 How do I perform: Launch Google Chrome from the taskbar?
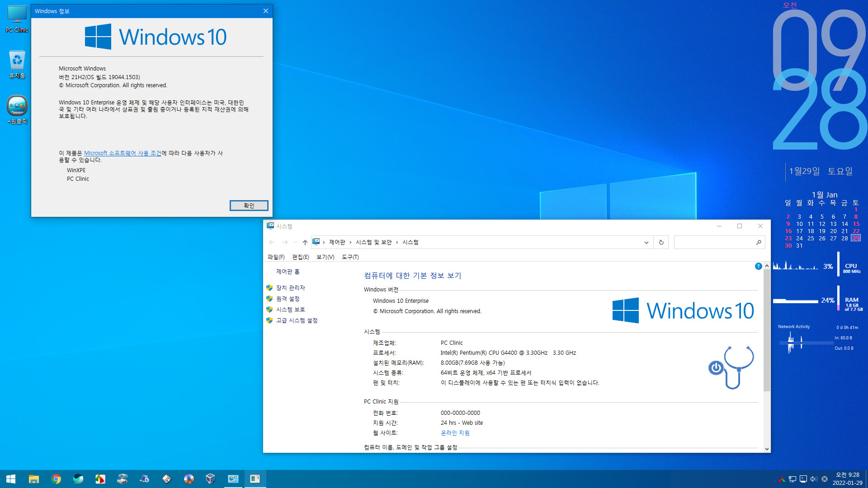tap(56, 479)
